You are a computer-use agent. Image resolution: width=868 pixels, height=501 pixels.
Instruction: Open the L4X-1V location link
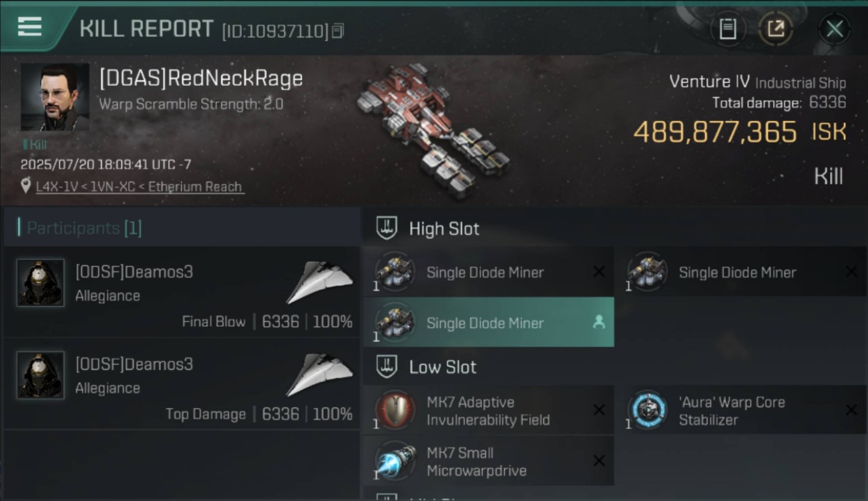click(139, 186)
